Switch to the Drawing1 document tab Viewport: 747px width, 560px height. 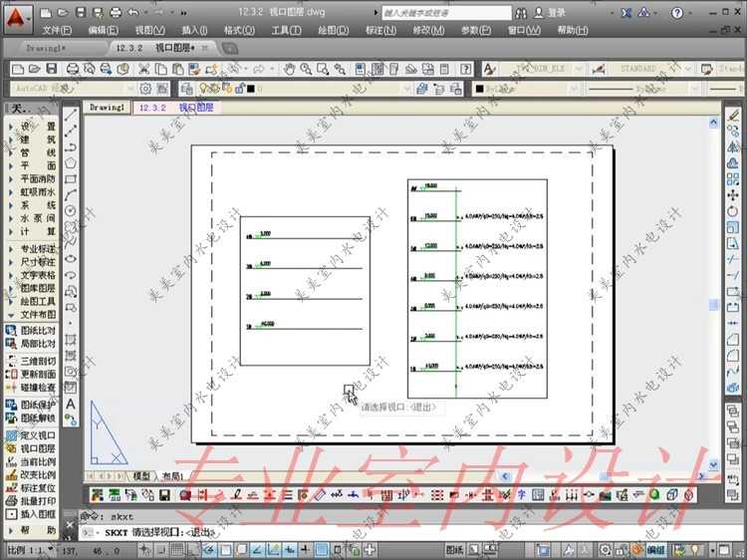click(x=107, y=107)
